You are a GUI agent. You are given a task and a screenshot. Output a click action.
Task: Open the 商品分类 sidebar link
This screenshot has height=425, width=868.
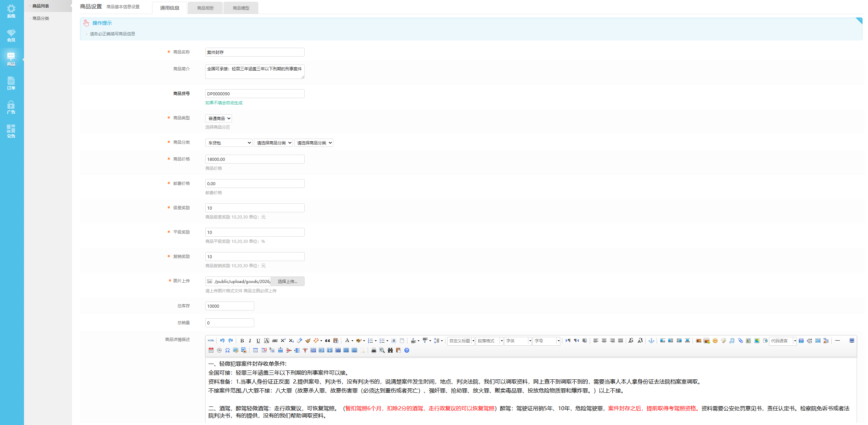click(x=41, y=19)
